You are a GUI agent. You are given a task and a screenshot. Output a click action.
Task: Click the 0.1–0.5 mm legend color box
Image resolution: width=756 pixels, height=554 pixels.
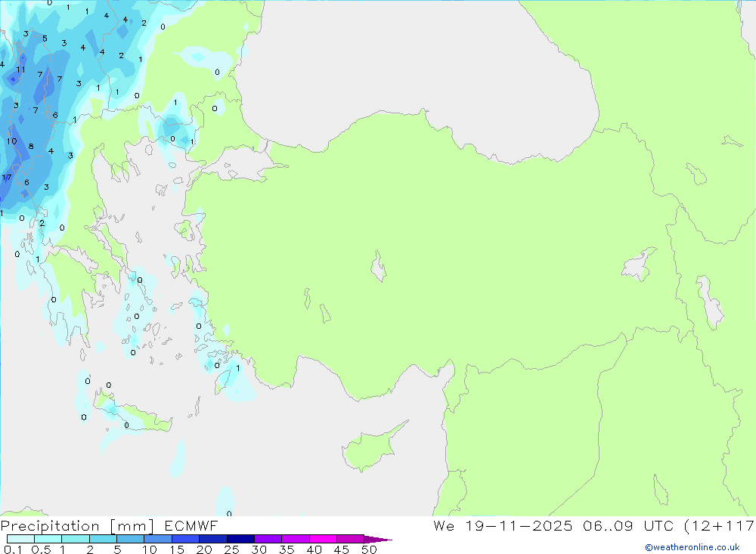click(20, 539)
